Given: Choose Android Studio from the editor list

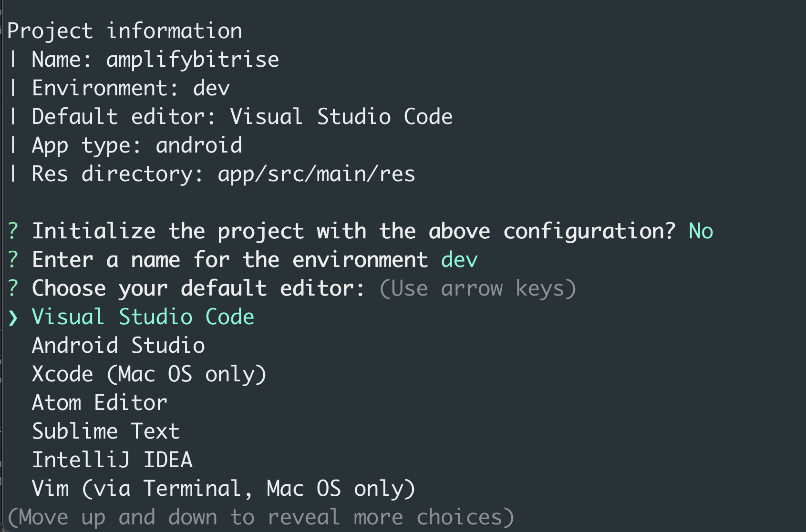Looking at the screenshot, I should (118, 346).
